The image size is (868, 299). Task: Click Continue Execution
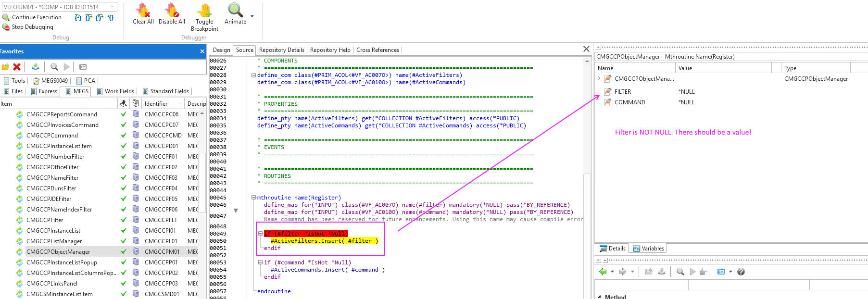[32, 17]
